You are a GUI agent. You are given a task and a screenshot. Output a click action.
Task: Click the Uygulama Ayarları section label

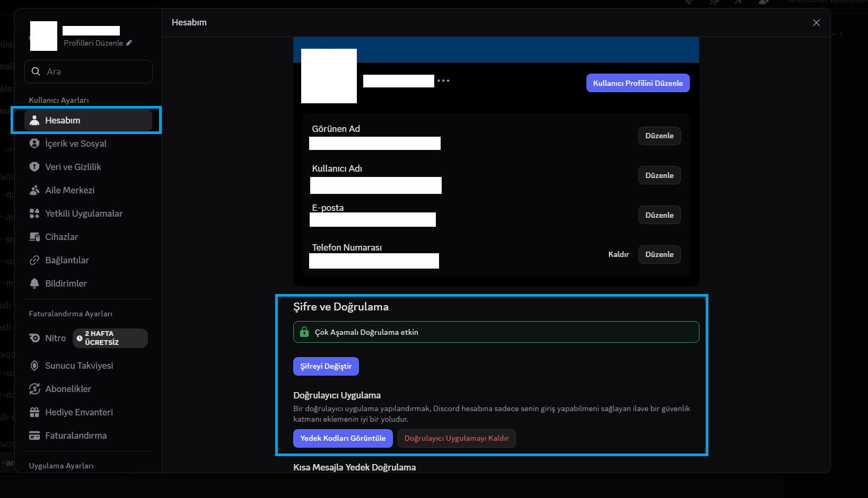click(61, 466)
